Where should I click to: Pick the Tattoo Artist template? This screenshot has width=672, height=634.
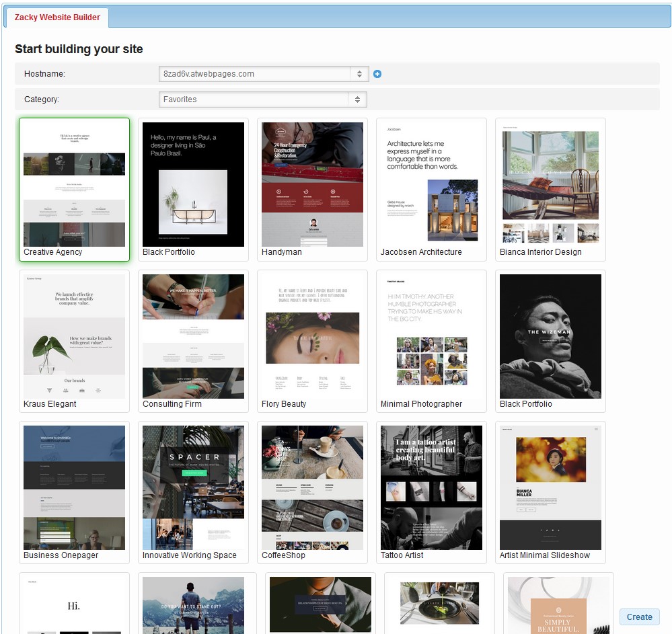pyautogui.click(x=431, y=487)
